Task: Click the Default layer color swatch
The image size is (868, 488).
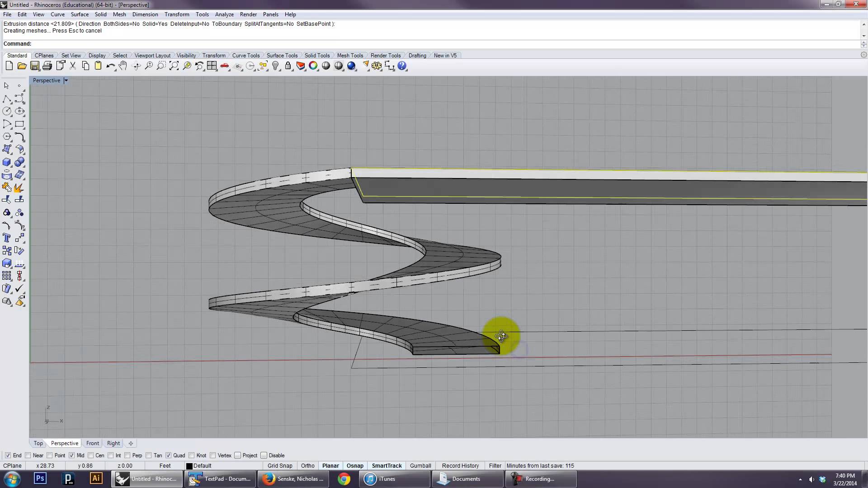Action: coord(189,465)
